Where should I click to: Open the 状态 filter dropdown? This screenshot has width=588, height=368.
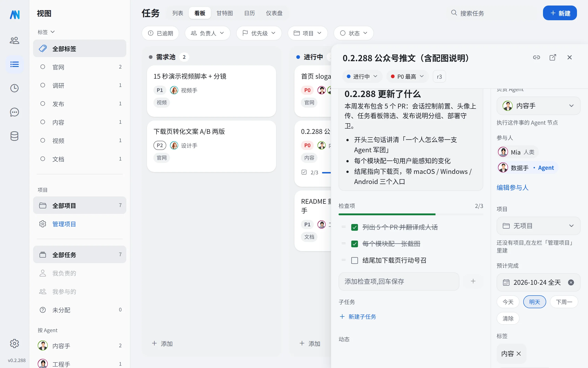click(x=353, y=33)
